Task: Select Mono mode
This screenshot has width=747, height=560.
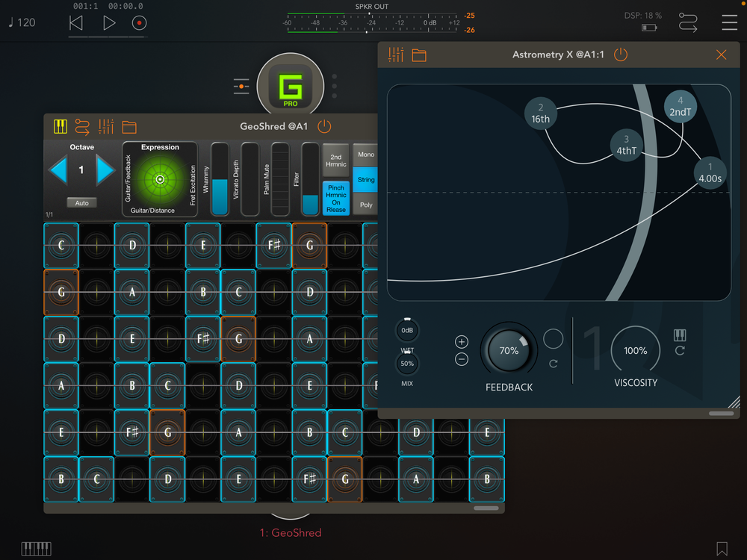Action: point(365,155)
